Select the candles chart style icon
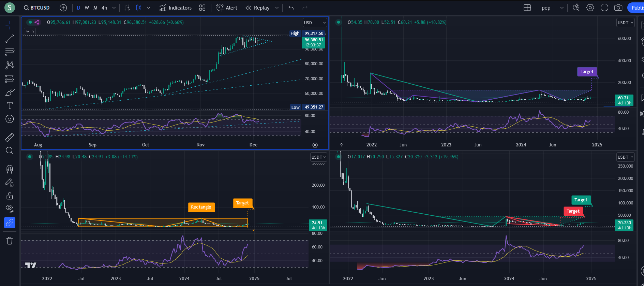Image resolution: width=644 pixels, height=286 pixels. coord(138,8)
